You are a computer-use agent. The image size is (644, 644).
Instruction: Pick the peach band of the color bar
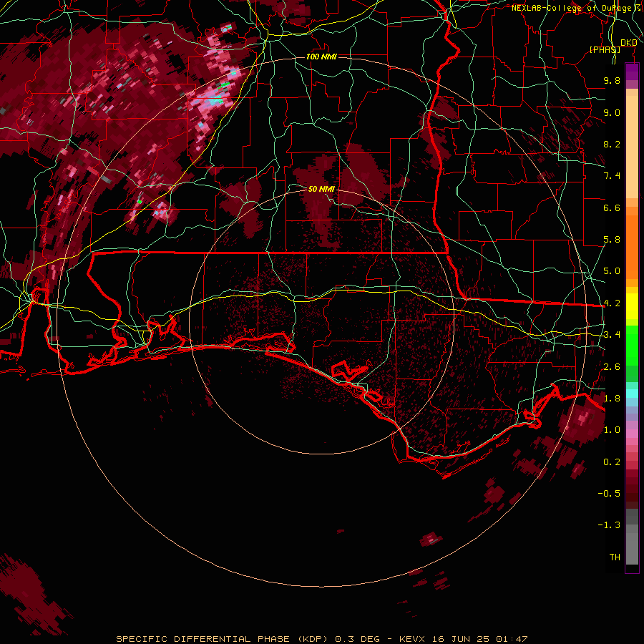[632, 147]
